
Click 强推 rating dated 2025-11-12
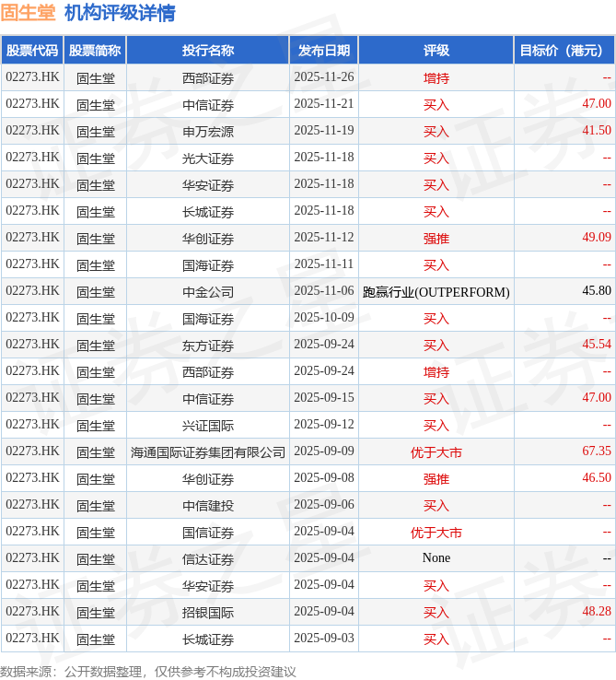[436, 239]
